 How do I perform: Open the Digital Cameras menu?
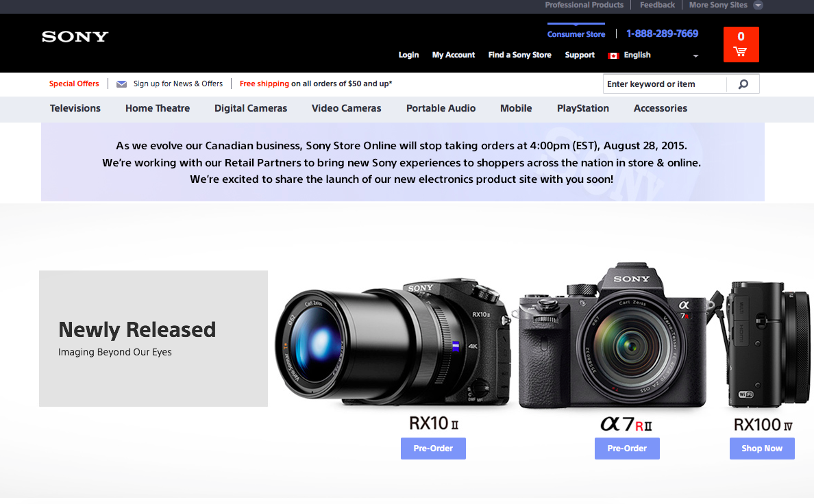[x=251, y=108]
